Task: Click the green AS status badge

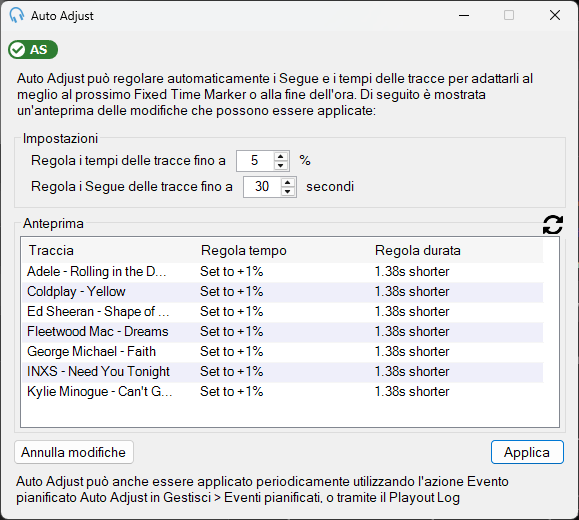Action: coord(33,49)
